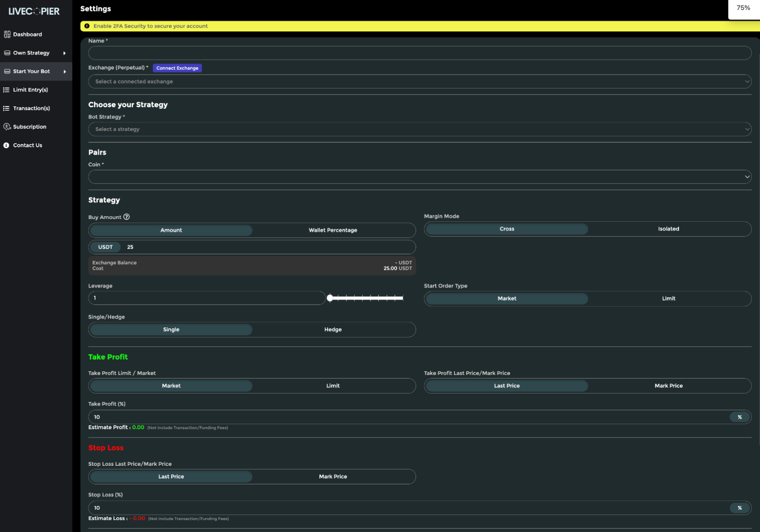The width and height of the screenshot is (760, 532).
Task: Select Hedge position mode
Action: (x=333, y=330)
